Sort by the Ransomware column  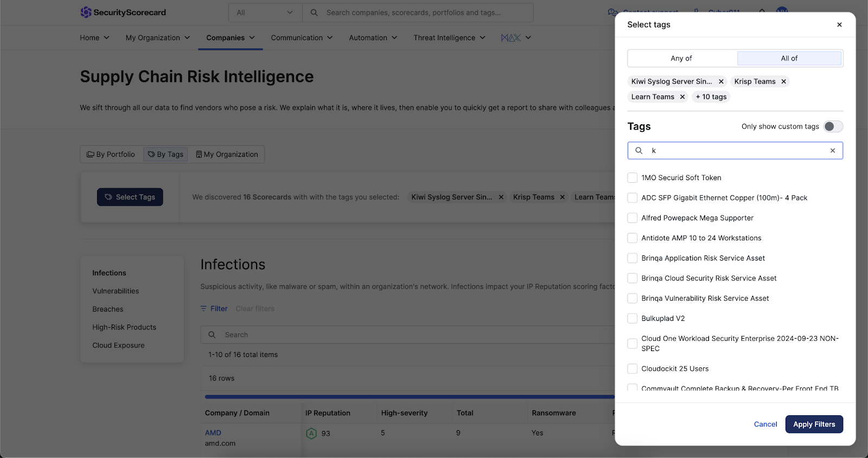[x=554, y=413]
